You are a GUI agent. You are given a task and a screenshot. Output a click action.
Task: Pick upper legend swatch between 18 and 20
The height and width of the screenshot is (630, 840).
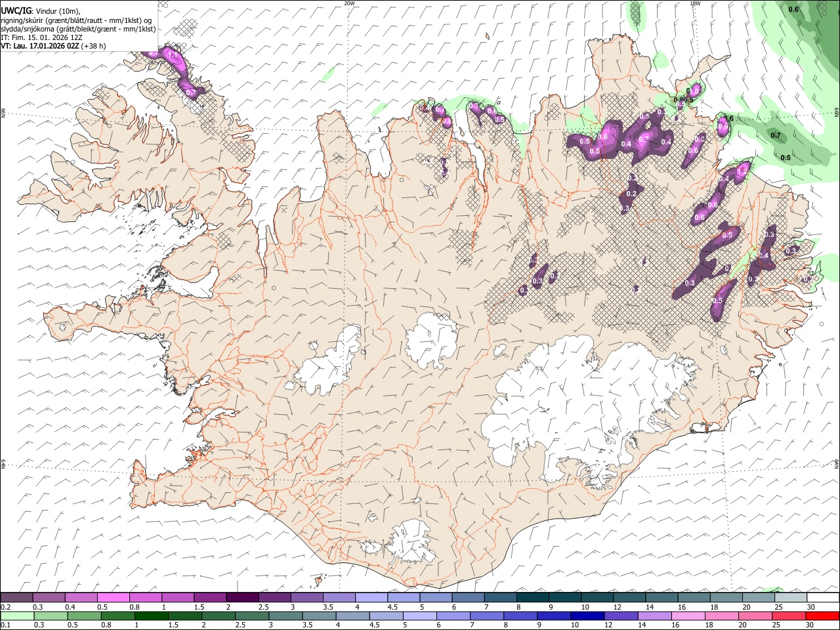pyautogui.click(x=726, y=597)
